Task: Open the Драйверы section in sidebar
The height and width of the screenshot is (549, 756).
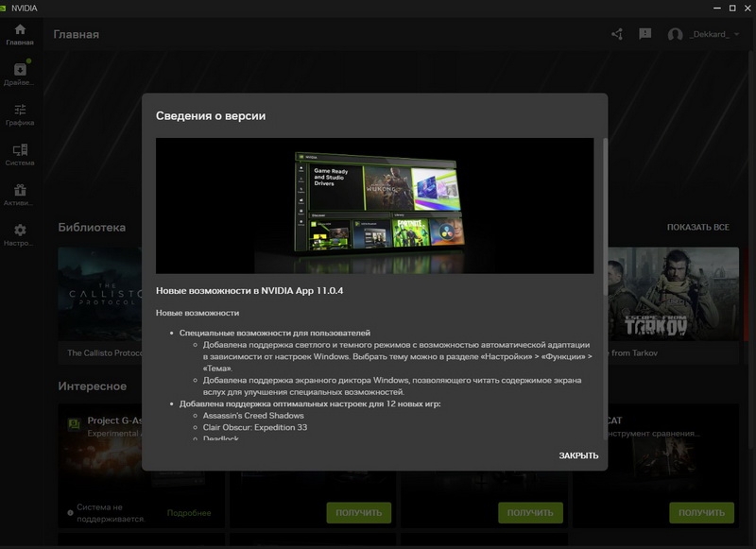Action: point(19,70)
